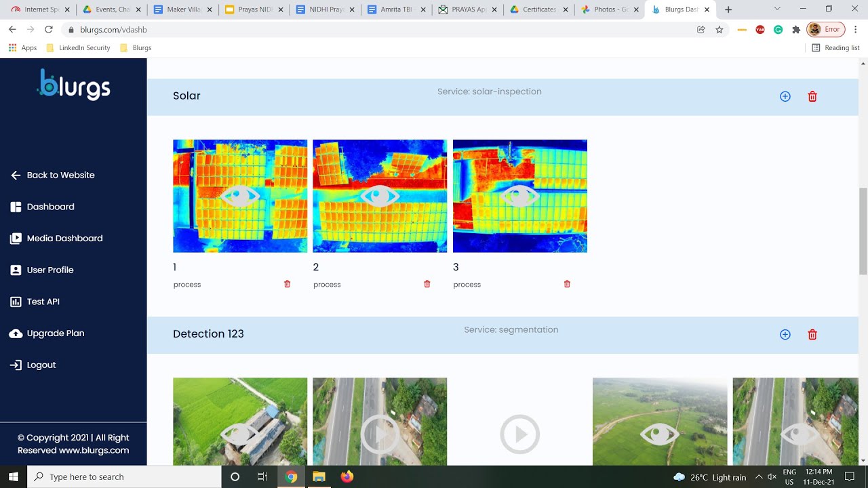This screenshot has width=868, height=488.
Task: Click Logout in the sidebar
Action: pos(33,365)
